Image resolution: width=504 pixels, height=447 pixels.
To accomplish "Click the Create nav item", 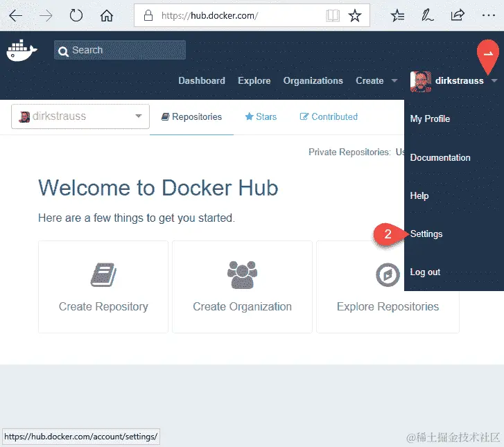I will pos(370,80).
